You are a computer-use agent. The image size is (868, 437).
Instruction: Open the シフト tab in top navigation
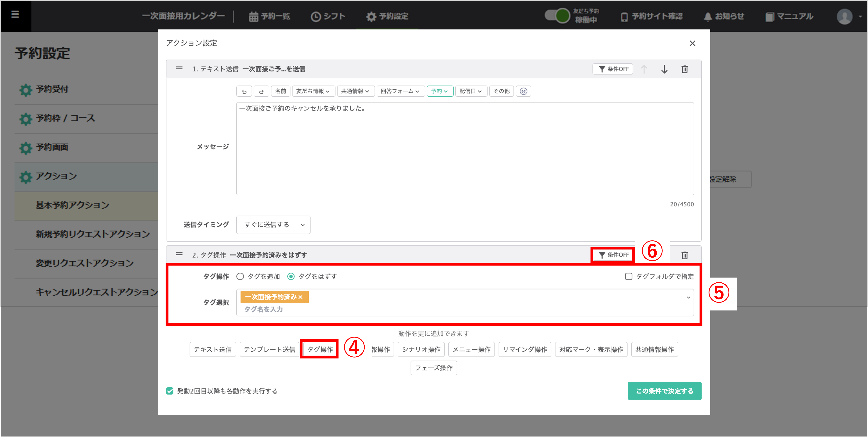[x=328, y=16]
